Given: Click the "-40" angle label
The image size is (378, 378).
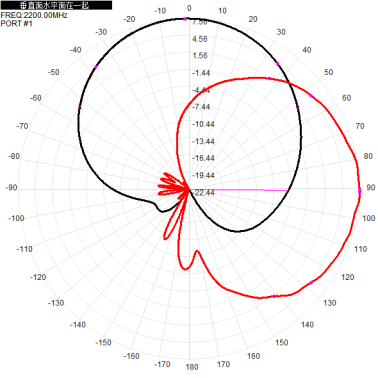Looking at the screenshot, I should click(x=75, y=50).
